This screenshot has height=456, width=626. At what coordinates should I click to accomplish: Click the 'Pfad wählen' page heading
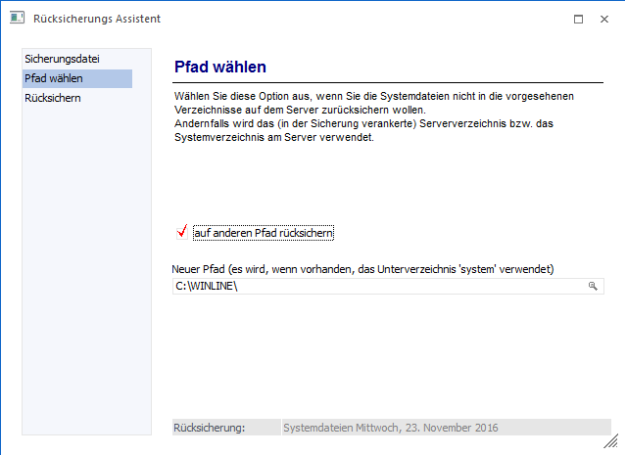(220, 68)
